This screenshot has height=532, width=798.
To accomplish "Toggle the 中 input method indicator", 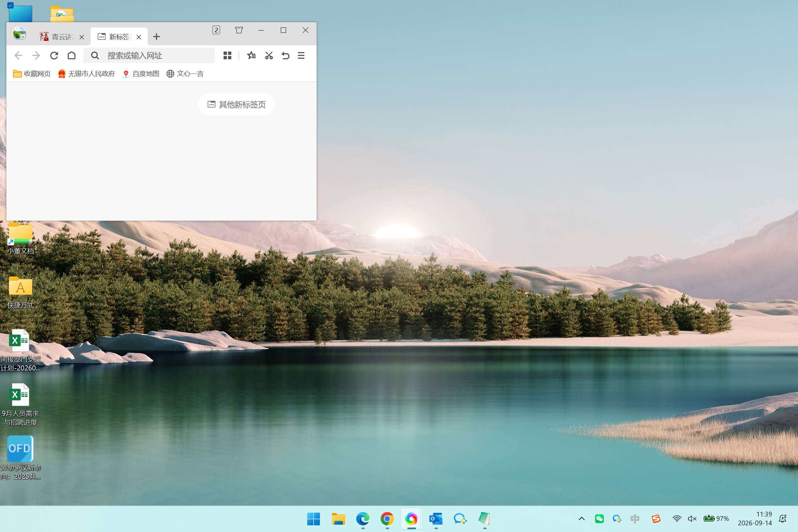I will [635, 518].
